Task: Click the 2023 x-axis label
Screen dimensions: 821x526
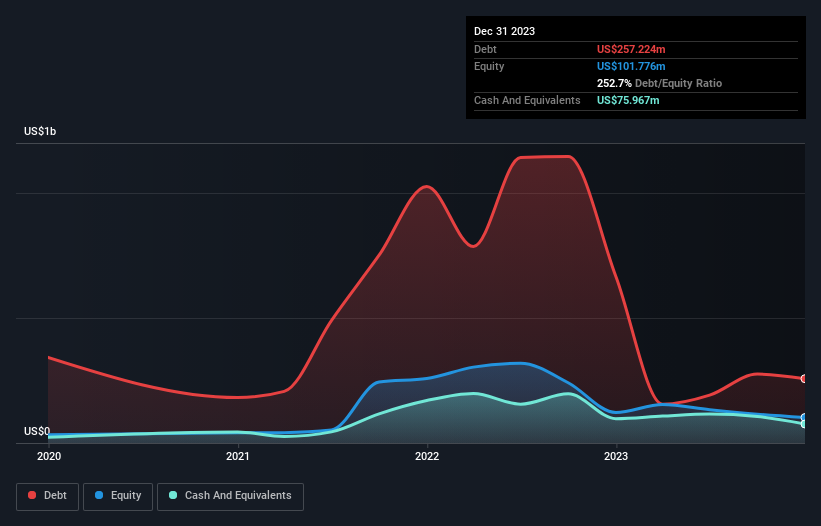Action: tap(616, 456)
